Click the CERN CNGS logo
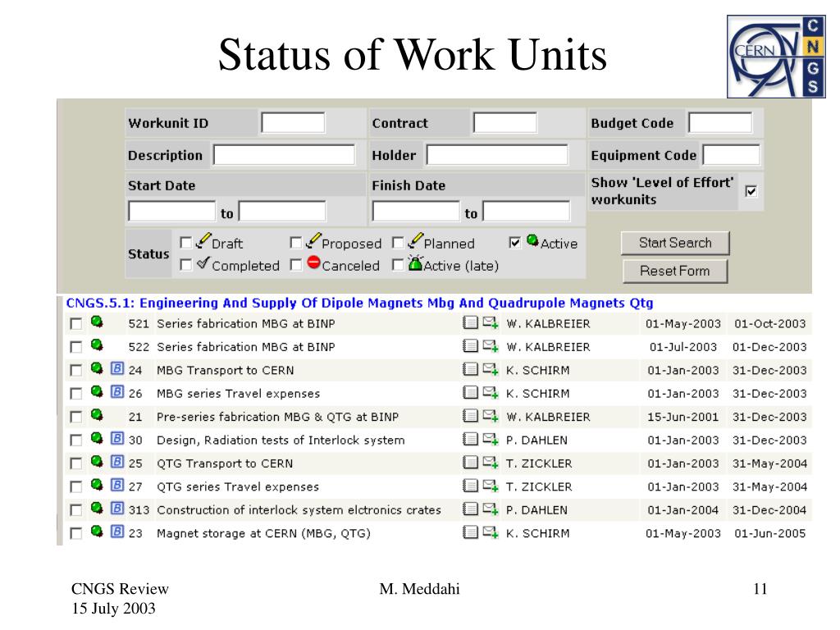This screenshot has height=630, width=840. pyautogui.click(x=776, y=57)
